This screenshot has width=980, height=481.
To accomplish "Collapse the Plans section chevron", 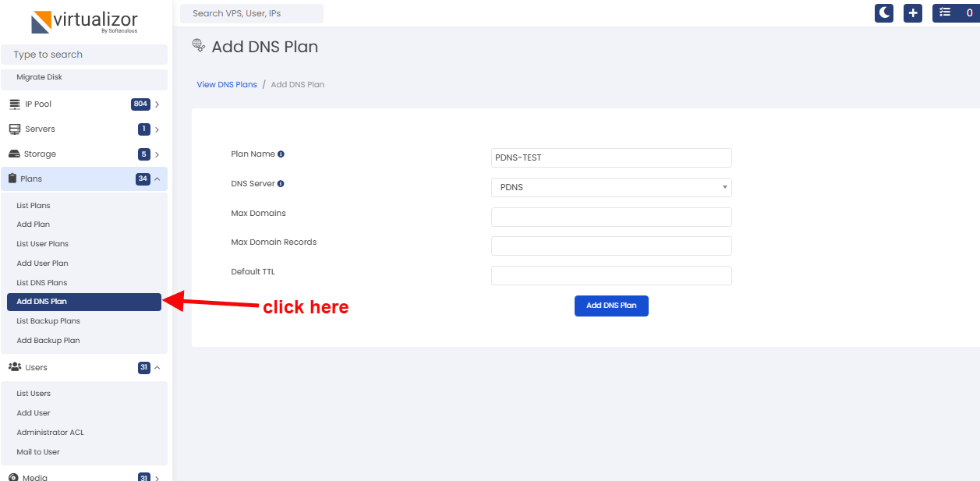I will click(157, 179).
